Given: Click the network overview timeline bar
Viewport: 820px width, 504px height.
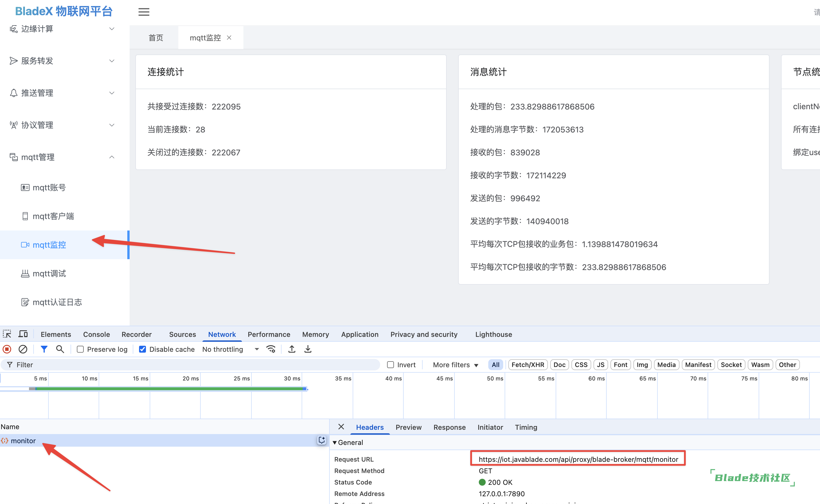Looking at the screenshot, I should (x=168, y=389).
